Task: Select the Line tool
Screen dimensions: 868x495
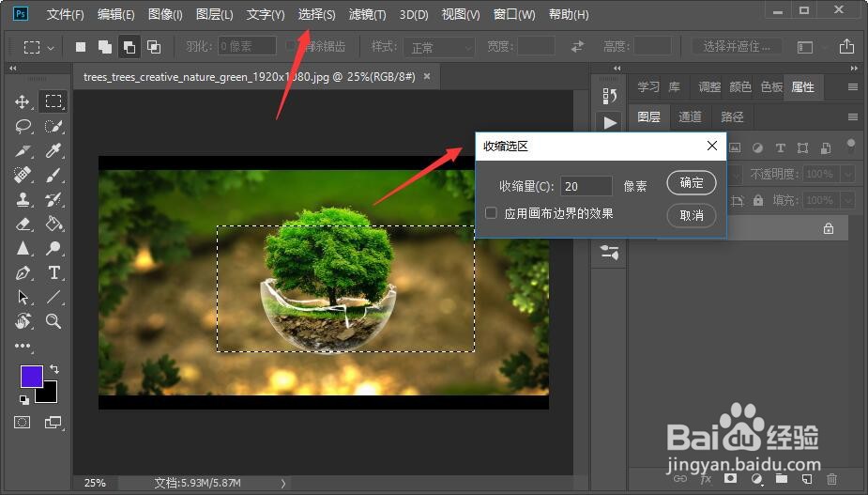Action: [53, 297]
